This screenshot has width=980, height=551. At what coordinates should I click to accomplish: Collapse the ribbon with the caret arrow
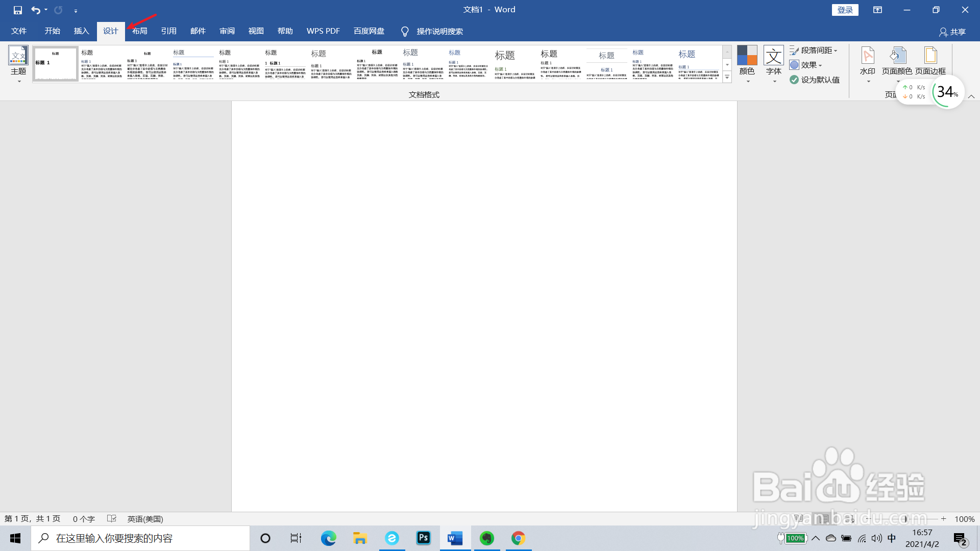click(x=971, y=96)
